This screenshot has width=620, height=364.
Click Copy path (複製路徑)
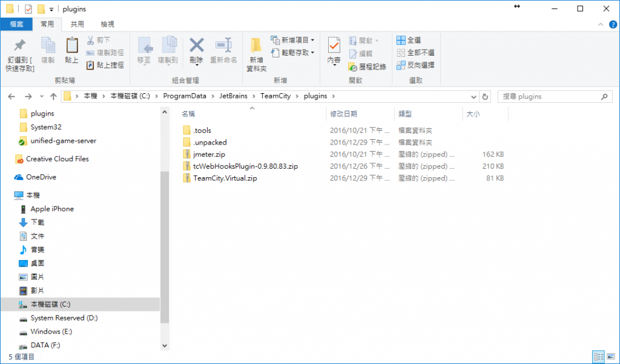105,53
